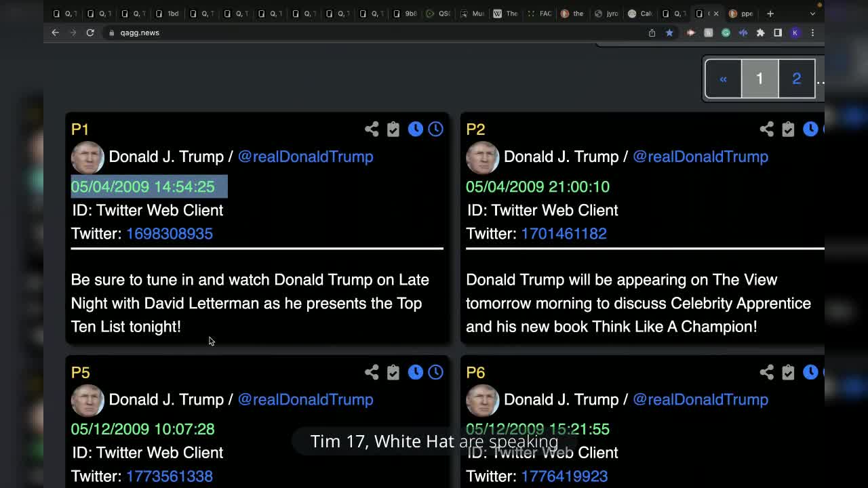Share post P6 via share icon

(x=766, y=372)
